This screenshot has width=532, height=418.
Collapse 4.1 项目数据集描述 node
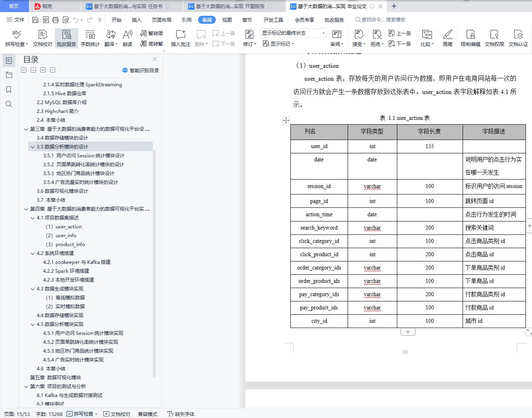[33, 218]
